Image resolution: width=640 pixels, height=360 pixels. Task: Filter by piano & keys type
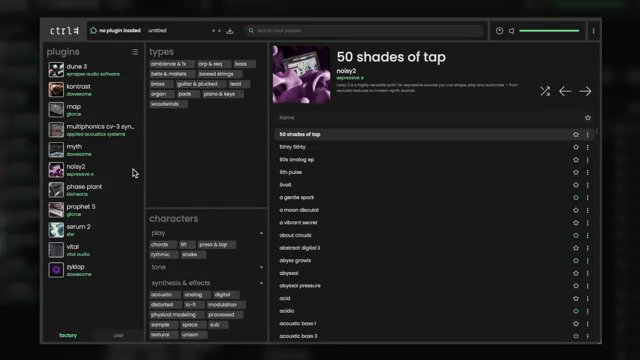click(x=222, y=94)
